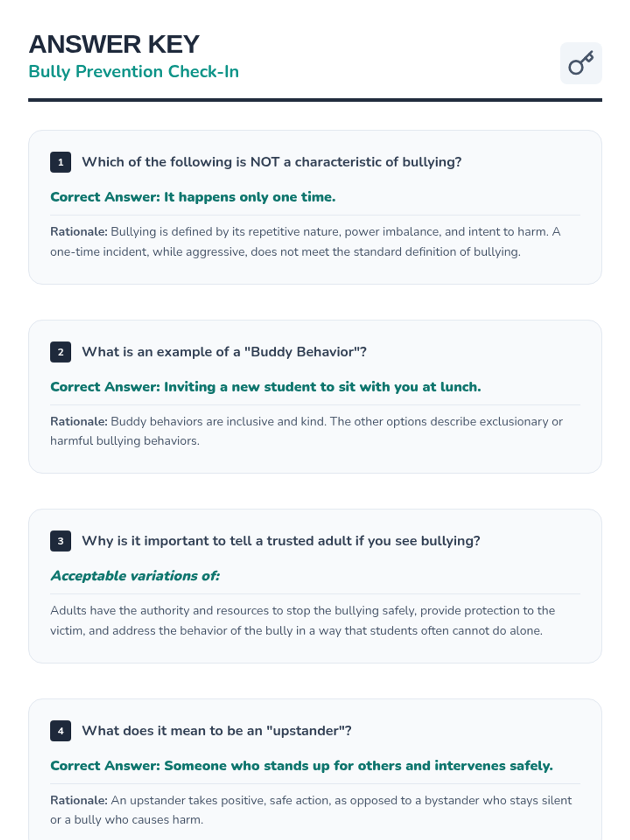630x840 pixels.
Task: Click 'Acceptable variations of:' heading
Action: point(135,576)
